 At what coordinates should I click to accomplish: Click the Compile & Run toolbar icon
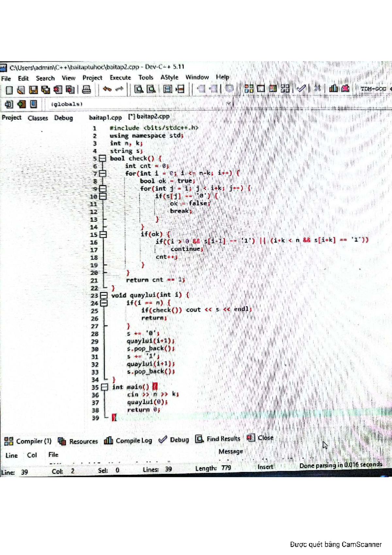(x=273, y=88)
